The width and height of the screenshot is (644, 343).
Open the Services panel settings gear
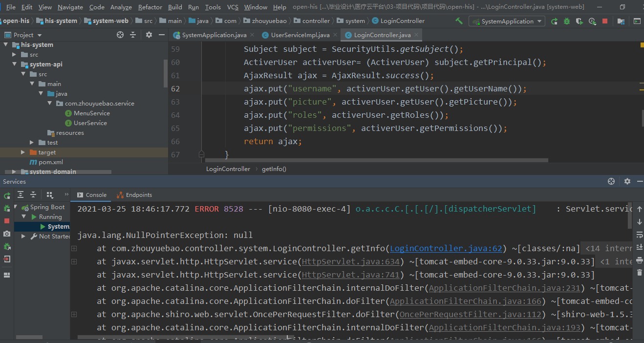627,181
